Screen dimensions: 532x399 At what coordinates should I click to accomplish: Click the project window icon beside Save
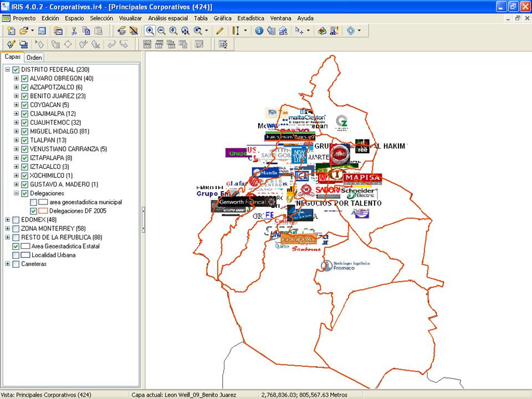[x=58, y=31]
